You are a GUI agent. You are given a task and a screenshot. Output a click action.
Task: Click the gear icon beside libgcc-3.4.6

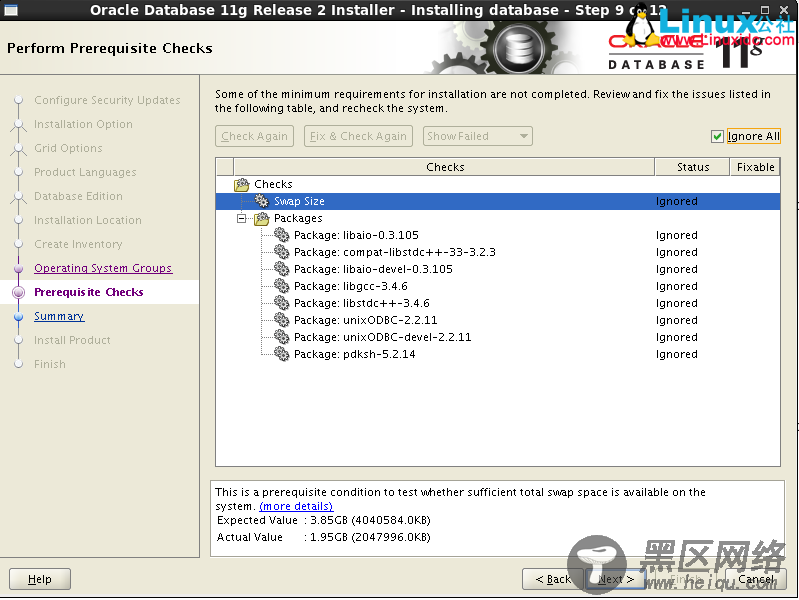coord(281,286)
